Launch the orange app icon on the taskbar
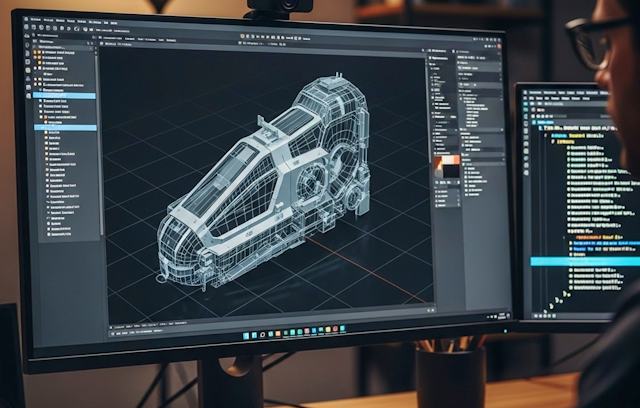This screenshot has width=640, height=408. tap(278, 334)
